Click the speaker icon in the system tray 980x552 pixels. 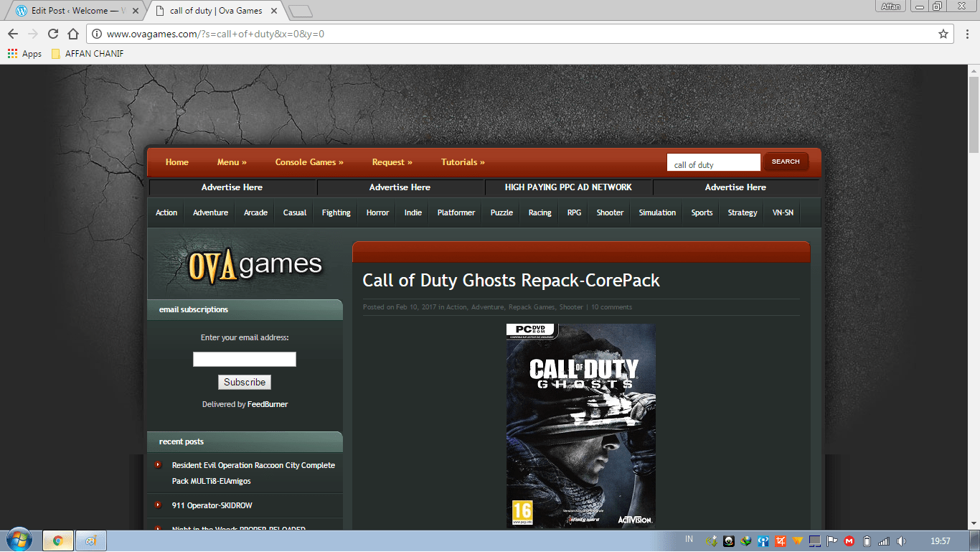[x=901, y=541]
